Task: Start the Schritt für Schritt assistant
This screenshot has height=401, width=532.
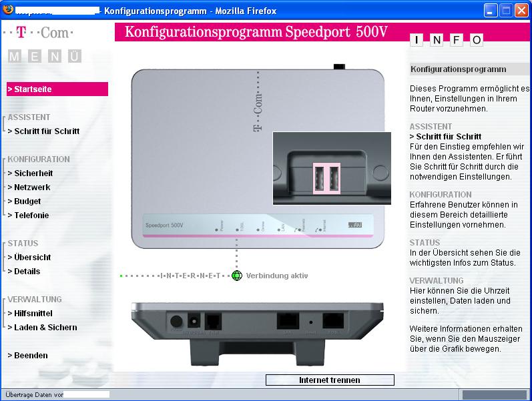Action: click(43, 131)
